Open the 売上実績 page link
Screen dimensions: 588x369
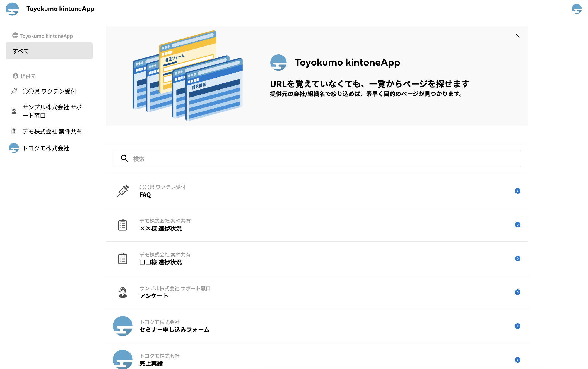pos(151,363)
